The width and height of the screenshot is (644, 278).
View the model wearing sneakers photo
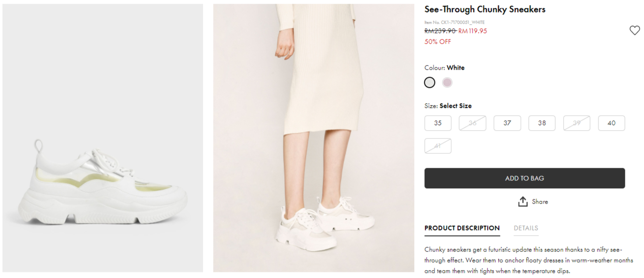[313, 138]
